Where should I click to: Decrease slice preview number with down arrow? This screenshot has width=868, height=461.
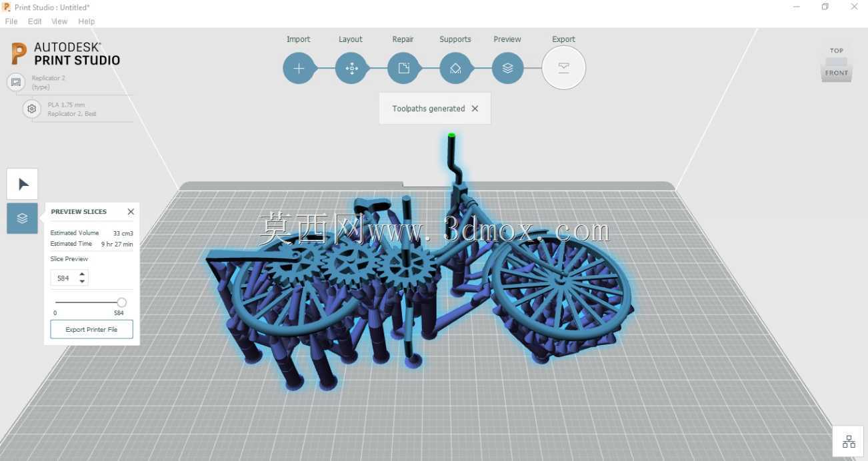[x=82, y=281]
